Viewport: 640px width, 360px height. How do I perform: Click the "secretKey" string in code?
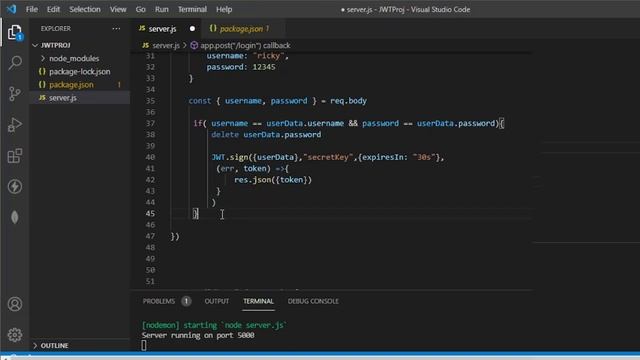(x=328, y=157)
